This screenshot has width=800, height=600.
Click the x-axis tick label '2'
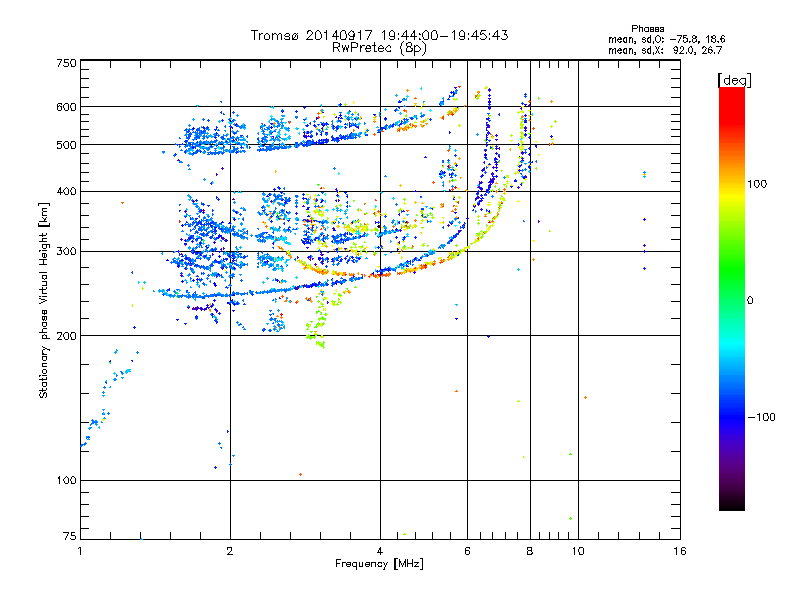click(x=230, y=551)
